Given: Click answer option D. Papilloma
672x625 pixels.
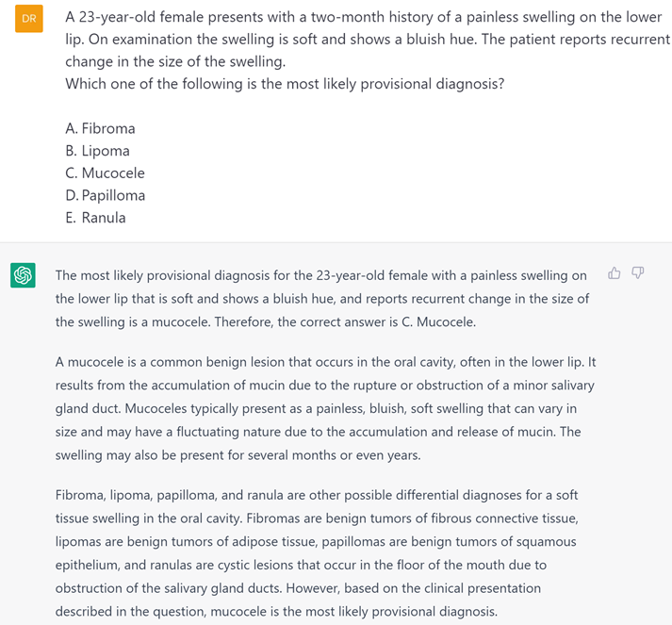Looking at the screenshot, I should coord(106,196).
